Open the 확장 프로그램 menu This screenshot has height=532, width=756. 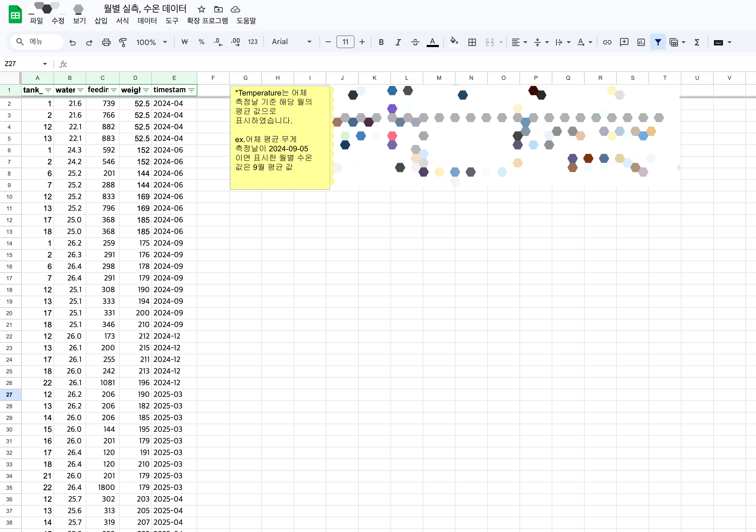pos(207,21)
